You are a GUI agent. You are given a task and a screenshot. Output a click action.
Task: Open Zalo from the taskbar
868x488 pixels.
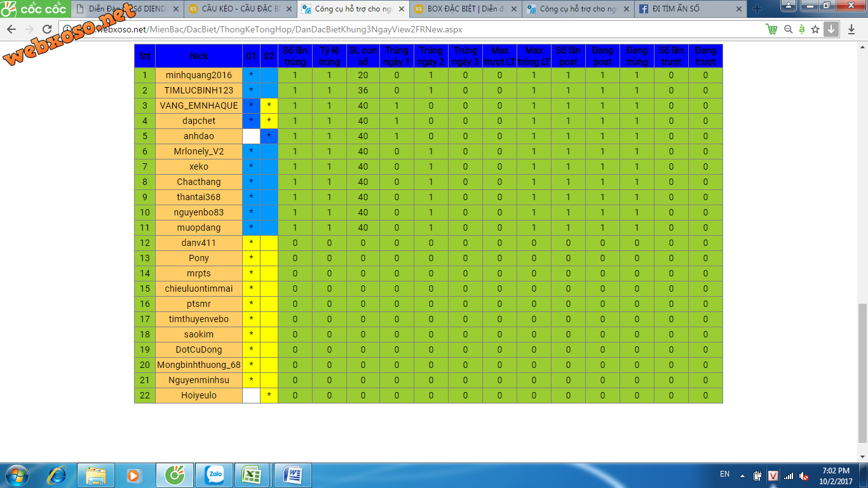click(214, 475)
